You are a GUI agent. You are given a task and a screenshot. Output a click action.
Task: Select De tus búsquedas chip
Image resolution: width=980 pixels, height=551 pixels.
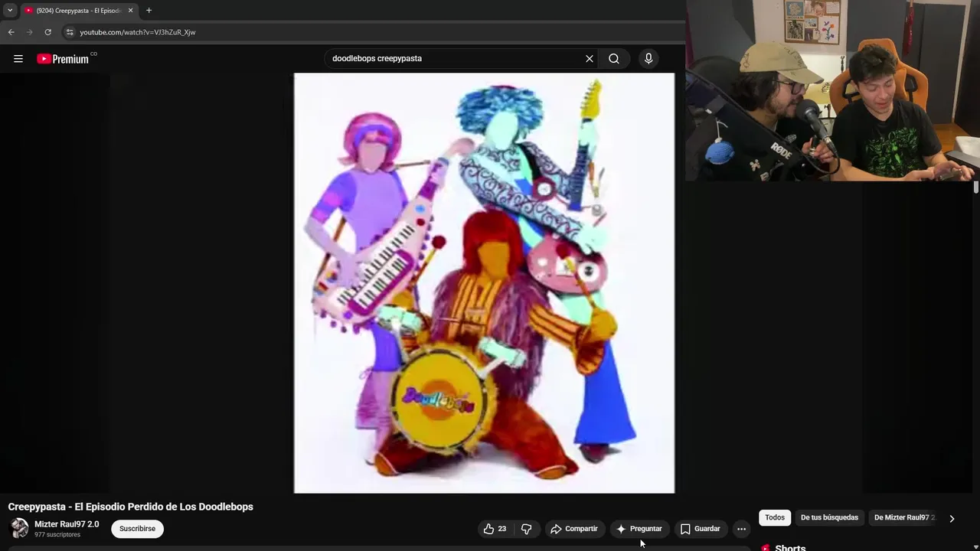[829, 518]
